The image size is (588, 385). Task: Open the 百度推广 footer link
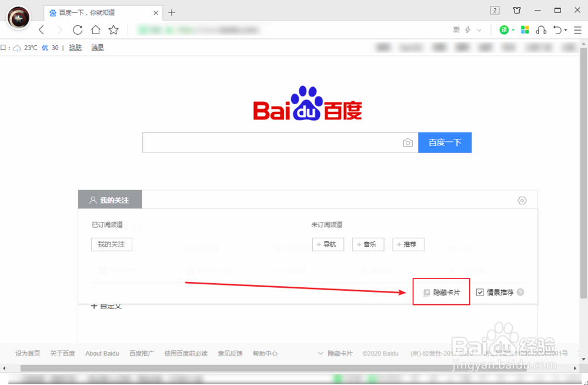coord(142,353)
